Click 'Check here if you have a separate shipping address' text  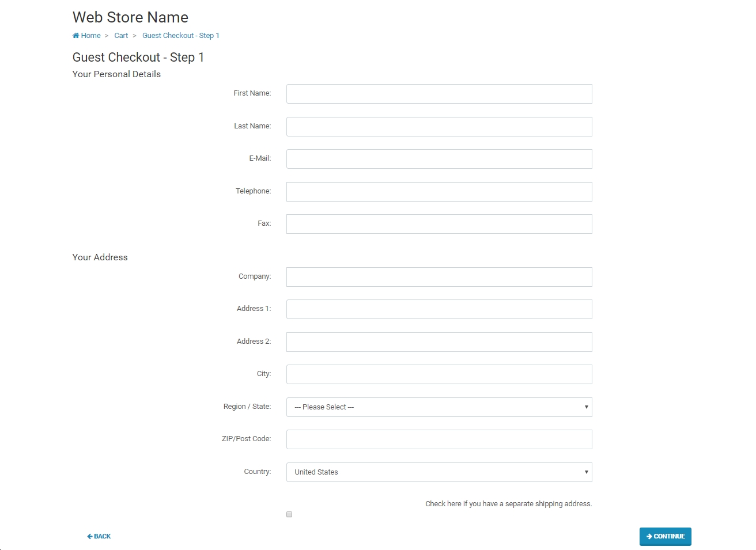[x=509, y=504]
